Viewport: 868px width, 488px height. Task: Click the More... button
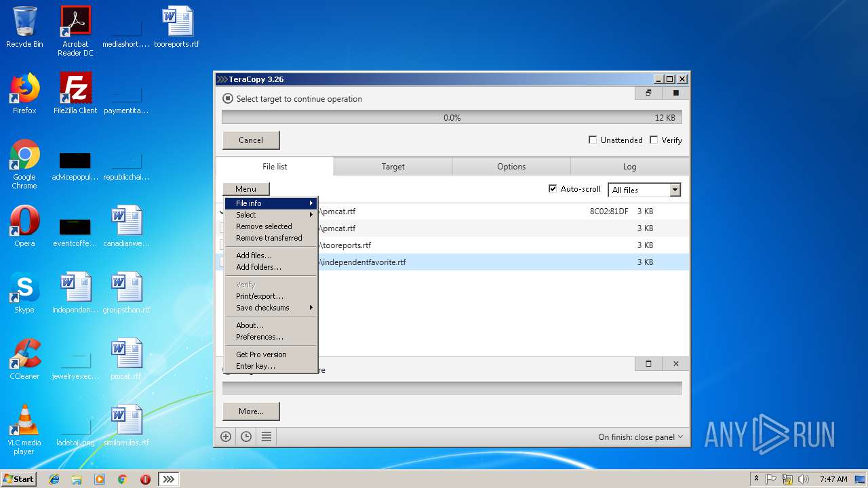pyautogui.click(x=251, y=411)
